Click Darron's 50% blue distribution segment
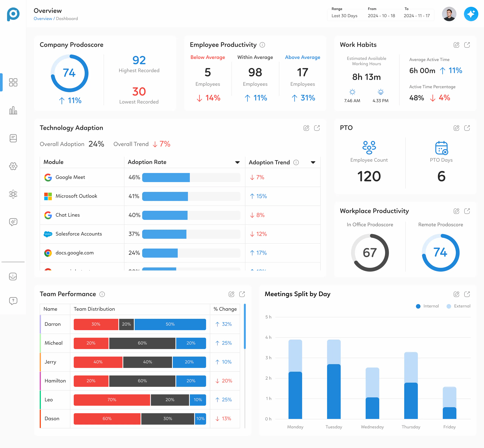This screenshot has height=448, width=484. coord(170,324)
